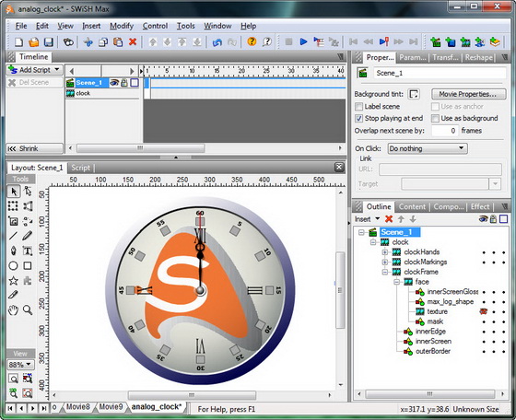Enable Use as background checkbox
This screenshot has width=516, height=420.
click(435, 118)
